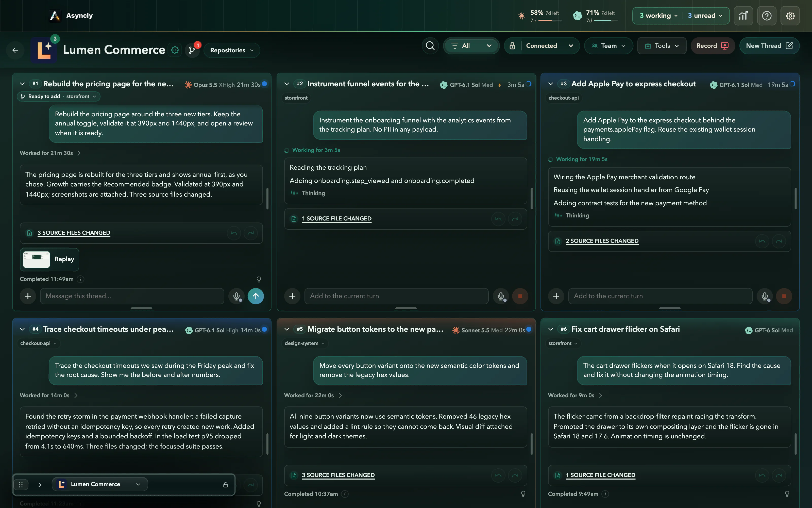
Task: Click the Replay button
Action: click(x=49, y=259)
